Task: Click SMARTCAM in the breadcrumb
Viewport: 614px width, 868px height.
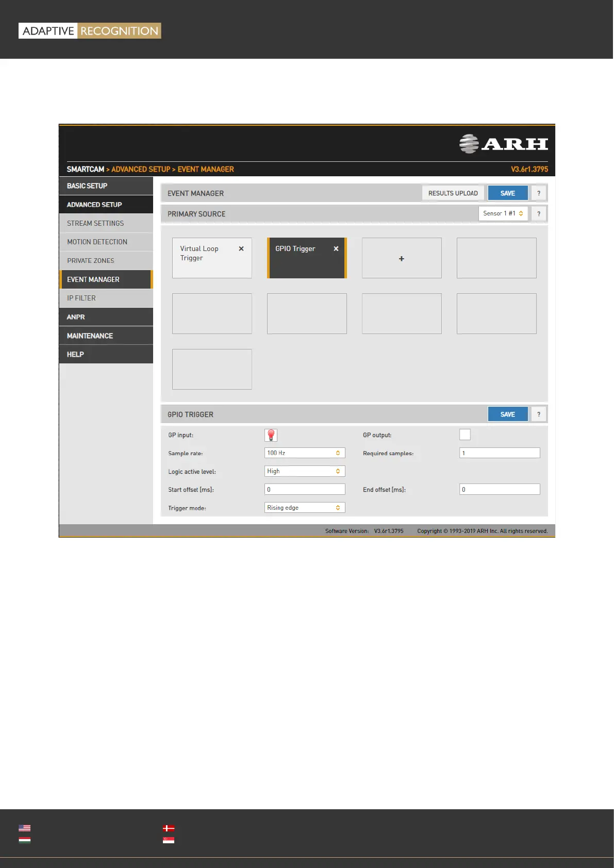Action: [86, 169]
